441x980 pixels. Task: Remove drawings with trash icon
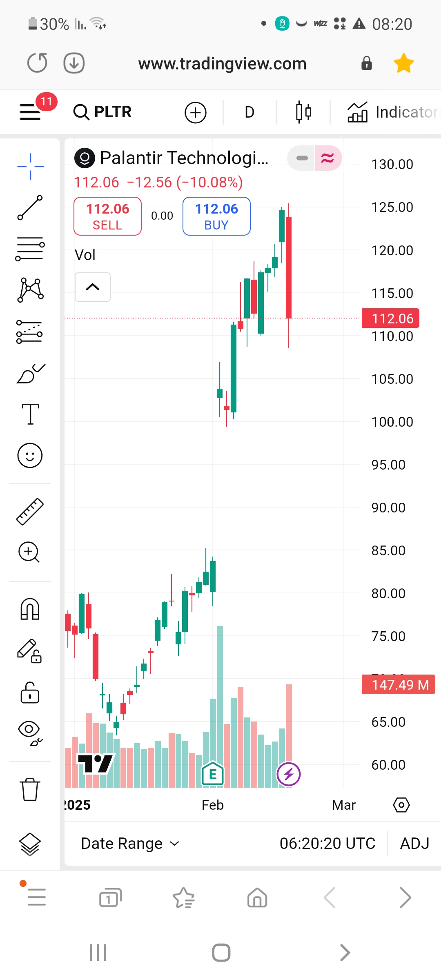[x=30, y=789]
